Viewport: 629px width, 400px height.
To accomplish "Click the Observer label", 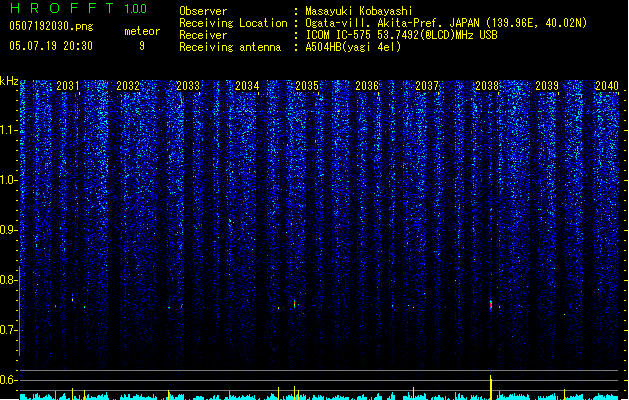I will click(203, 11).
